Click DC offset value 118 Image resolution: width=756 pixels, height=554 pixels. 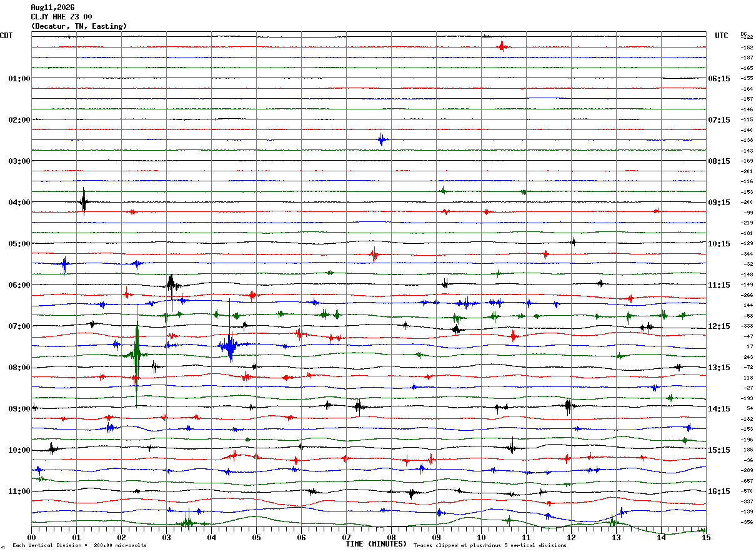coord(748,378)
